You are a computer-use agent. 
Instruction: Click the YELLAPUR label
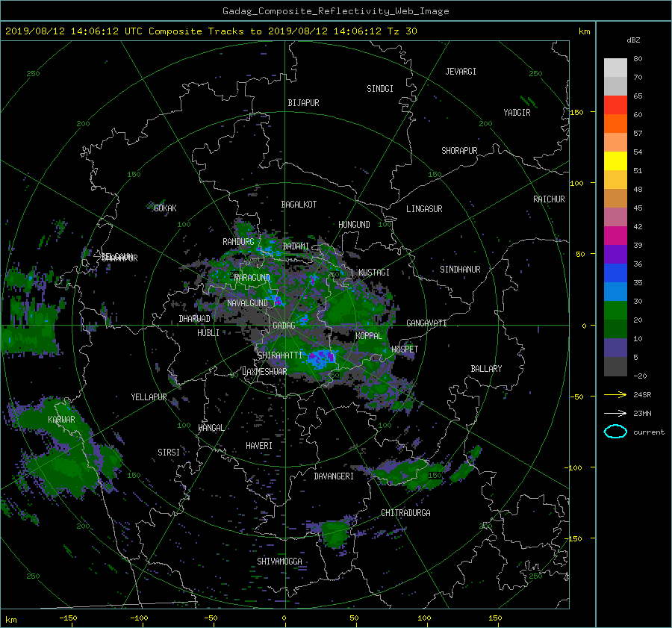point(149,397)
